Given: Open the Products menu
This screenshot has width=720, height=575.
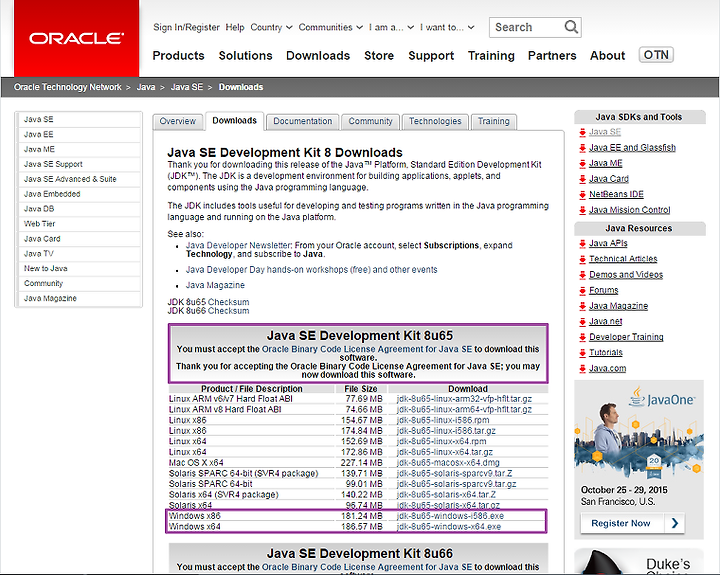Looking at the screenshot, I should (x=178, y=56).
